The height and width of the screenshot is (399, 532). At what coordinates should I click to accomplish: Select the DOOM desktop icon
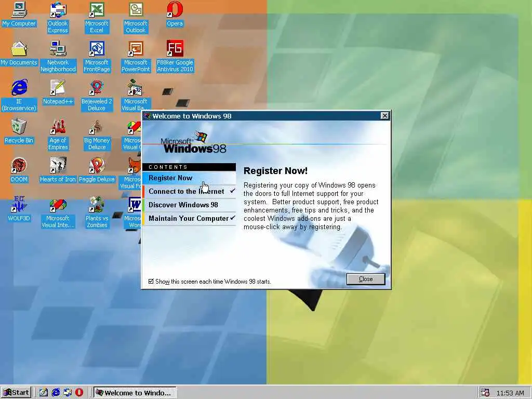coord(19,170)
